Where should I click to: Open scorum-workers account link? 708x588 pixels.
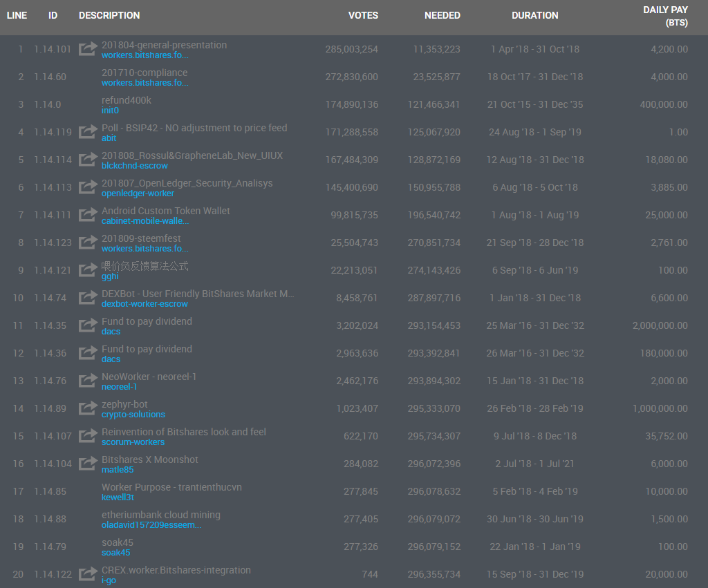tap(133, 442)
